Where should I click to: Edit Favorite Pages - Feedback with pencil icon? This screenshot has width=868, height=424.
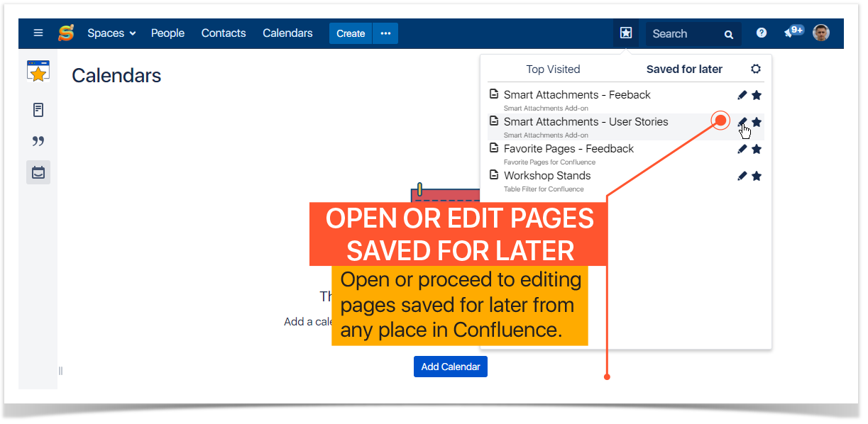pos(742,149)
